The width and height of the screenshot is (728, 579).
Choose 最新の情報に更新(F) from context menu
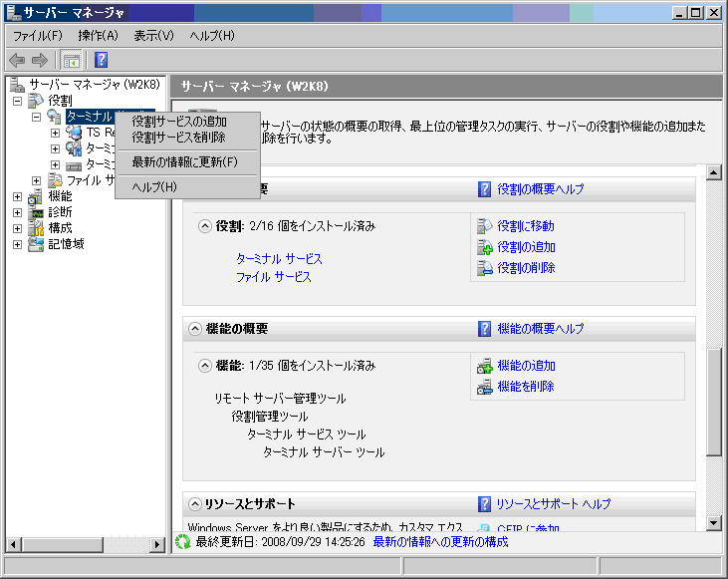click(187, 162)
